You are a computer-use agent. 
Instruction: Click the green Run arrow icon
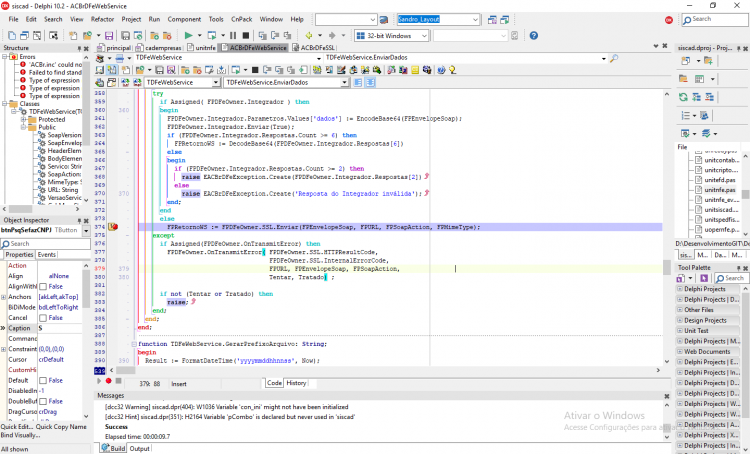[x=188, y=35]
